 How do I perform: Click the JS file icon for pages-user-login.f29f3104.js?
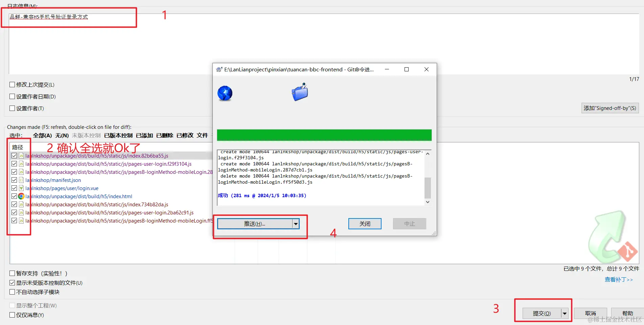click(x=21, y=164)
